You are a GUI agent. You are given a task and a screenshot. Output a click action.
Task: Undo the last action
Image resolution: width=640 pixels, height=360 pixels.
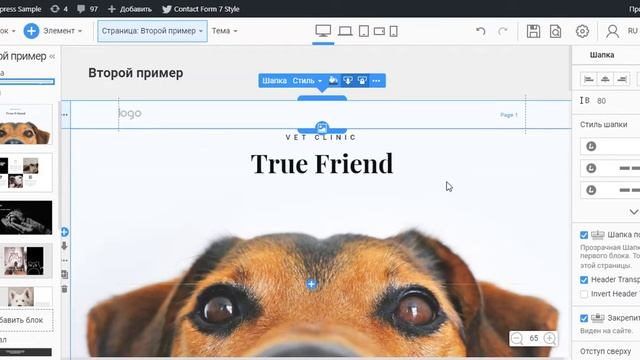coord(481,31)
